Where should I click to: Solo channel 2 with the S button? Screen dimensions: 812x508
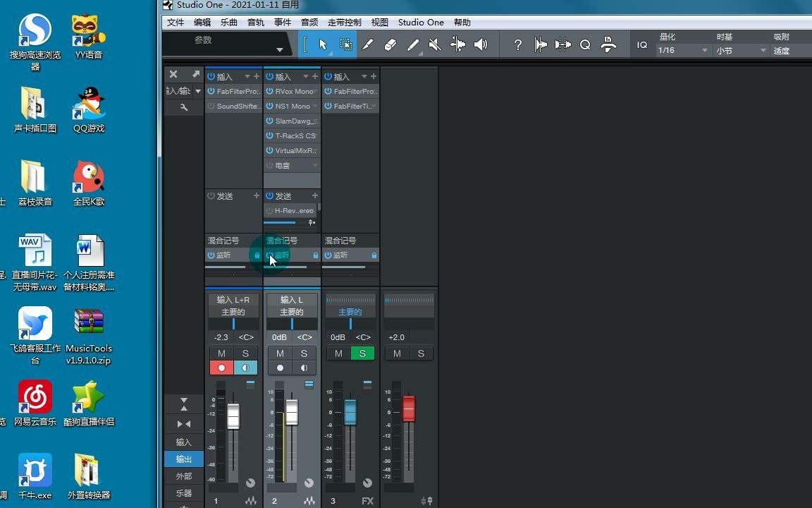[303, 353]
